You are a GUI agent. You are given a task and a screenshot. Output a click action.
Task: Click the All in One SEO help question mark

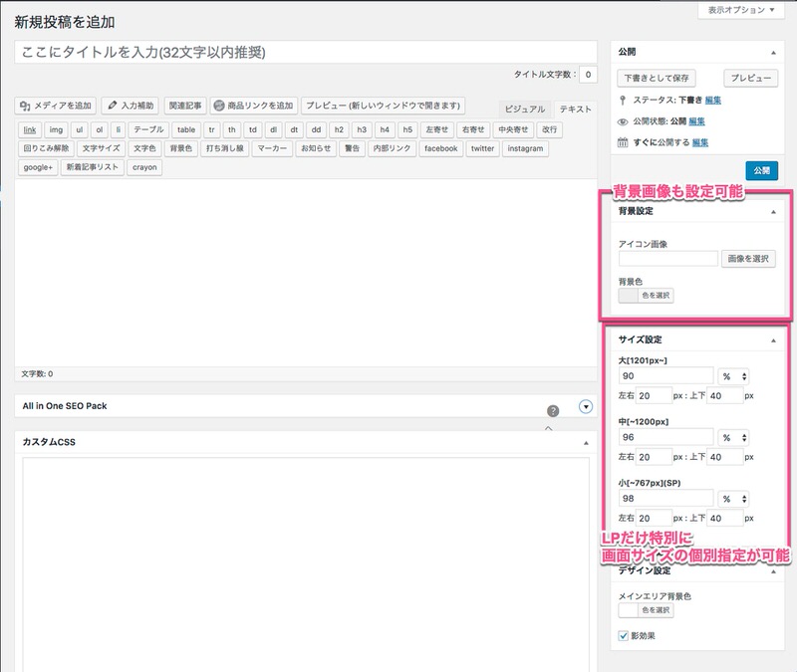(x=553, y=410)
